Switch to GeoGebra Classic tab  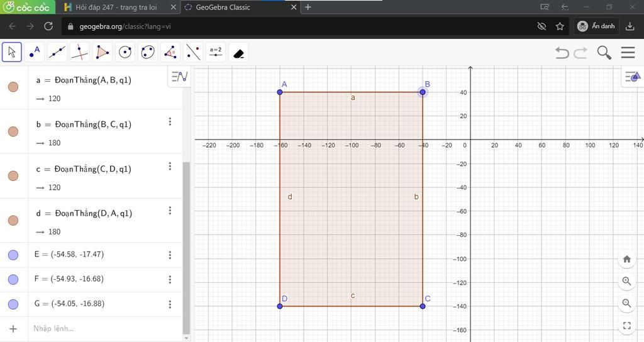pos(241,8)
